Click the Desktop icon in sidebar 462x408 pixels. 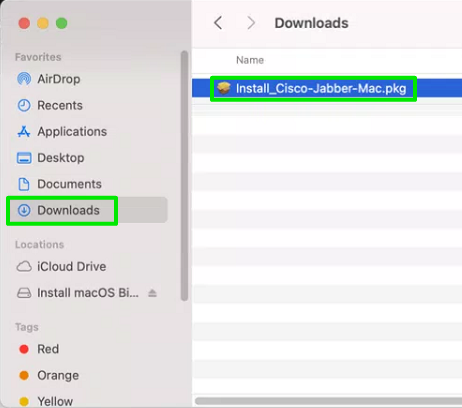point(24,158)
